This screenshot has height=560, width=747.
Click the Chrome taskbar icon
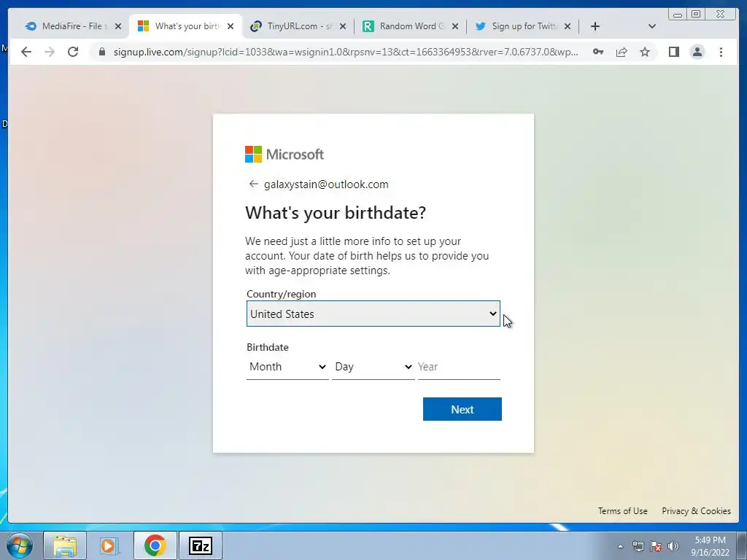(x=155, y=545)
